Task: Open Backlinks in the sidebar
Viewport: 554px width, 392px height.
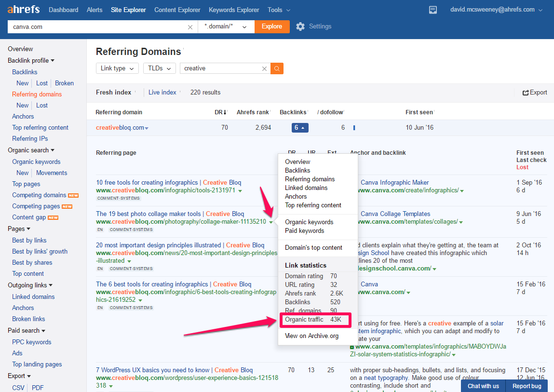Action: click(x=25, y=72)
